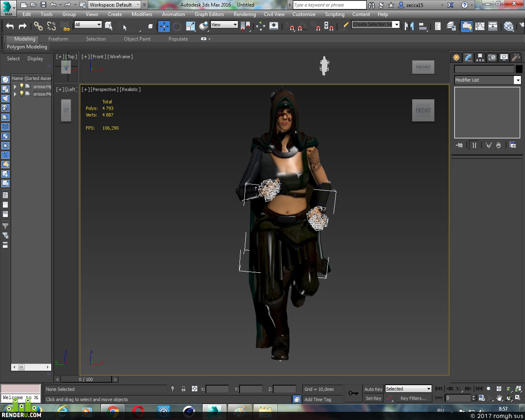Switch to the Object Paint ribbon tab
Viewport: 525px width, 420px height.
coord(137,39)
